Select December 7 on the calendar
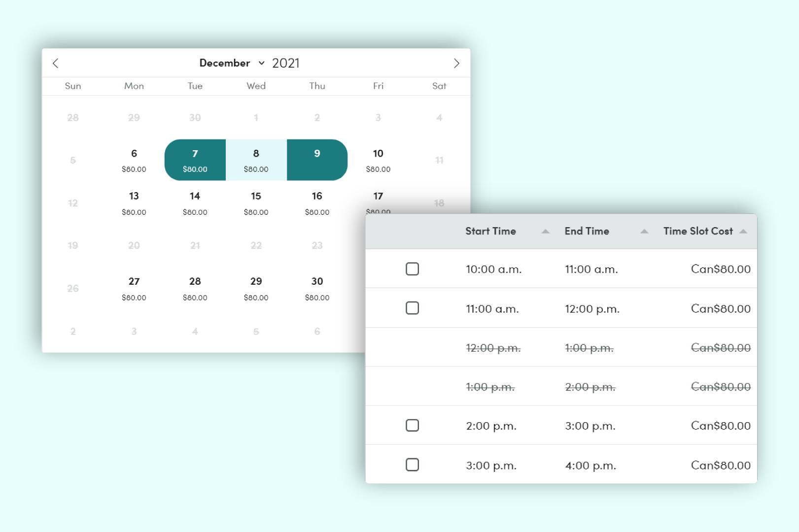The image size is (799, 532). tap(195, 160)
